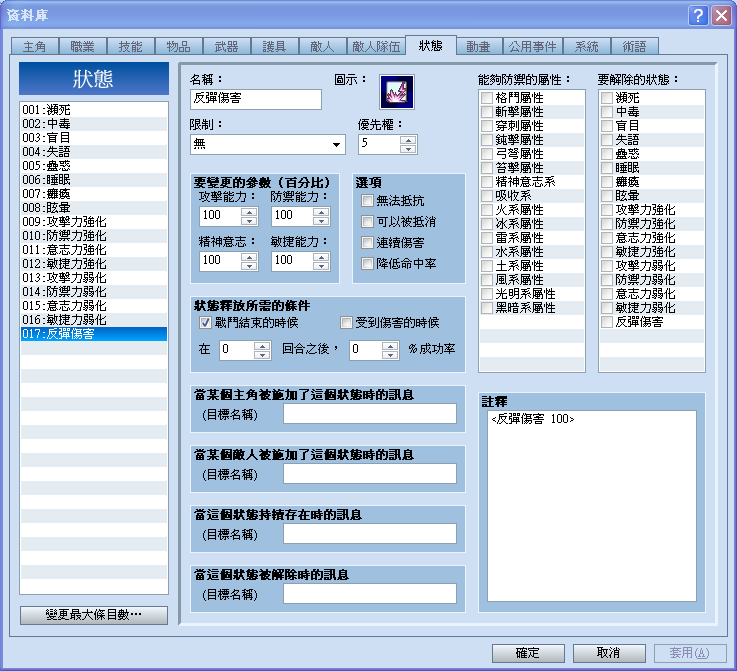Enable 連續傷害 option
737x671 pixels.
(368, 243)
